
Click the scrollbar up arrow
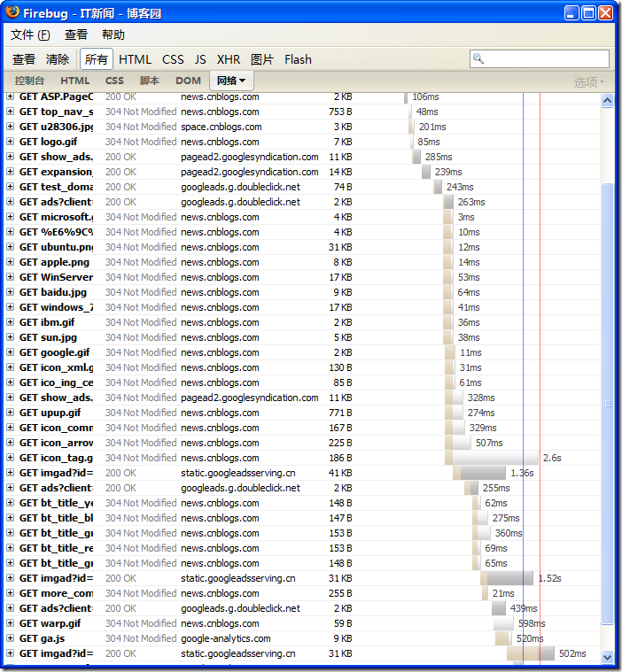pos(607,101)
